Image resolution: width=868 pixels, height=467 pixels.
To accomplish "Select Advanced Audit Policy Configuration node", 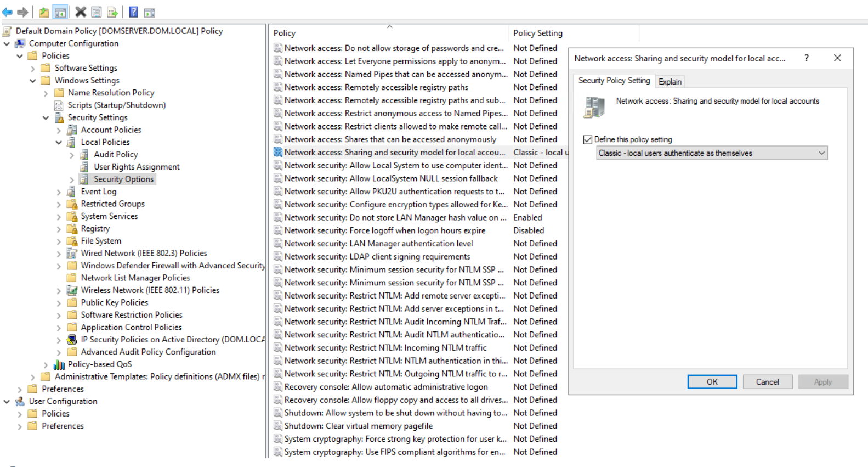I will [x=148, y=352].
